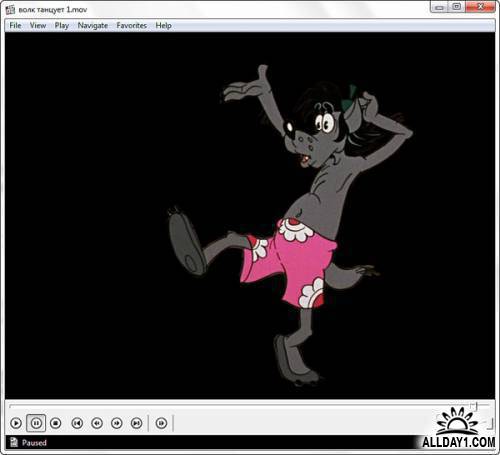Image resolution: width=500 pixels, height=455 pixels.
Task: Click the frame step button
Action: coord(161,423)
